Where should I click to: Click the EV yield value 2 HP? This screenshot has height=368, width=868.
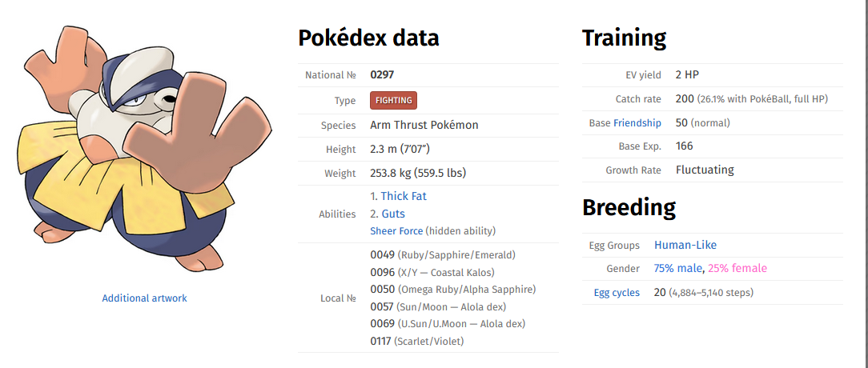(687, 75)
